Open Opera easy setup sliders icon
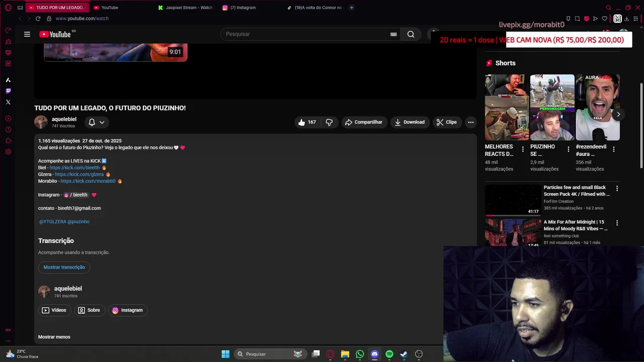Image resolution: width=644 pixels, height=362 pixels. click(636, 19)
